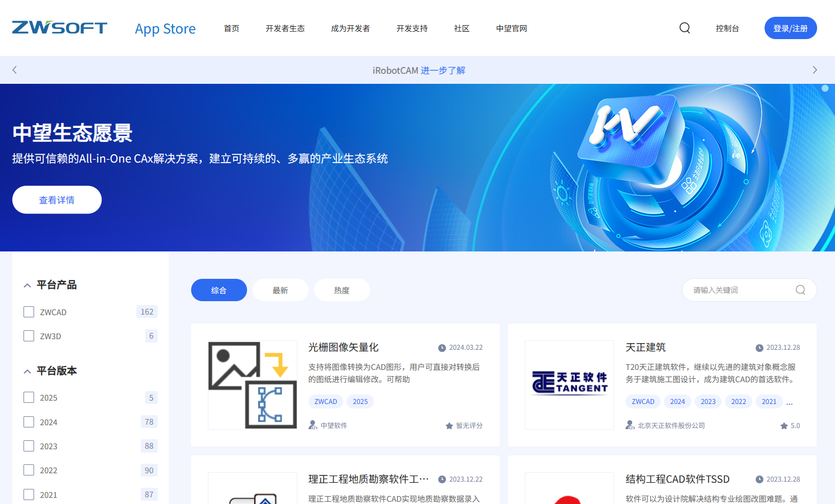Go to previous announcement with left arrow
Screen dimensions: 835x504
click(15, 70)
